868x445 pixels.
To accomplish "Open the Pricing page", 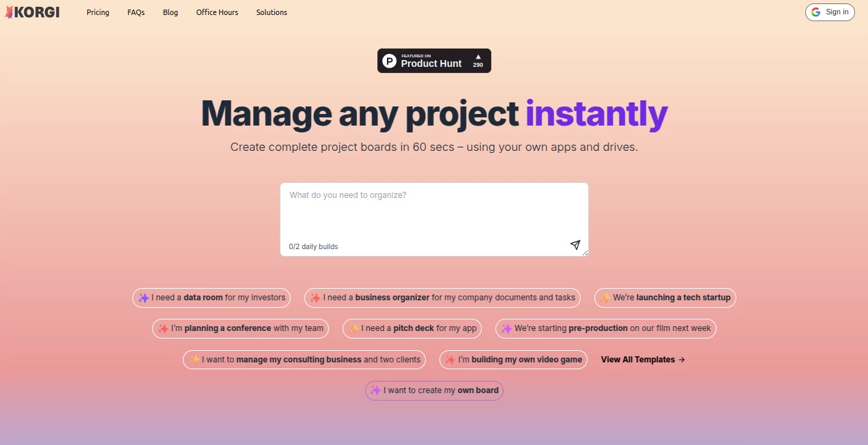I will [98, 12].
